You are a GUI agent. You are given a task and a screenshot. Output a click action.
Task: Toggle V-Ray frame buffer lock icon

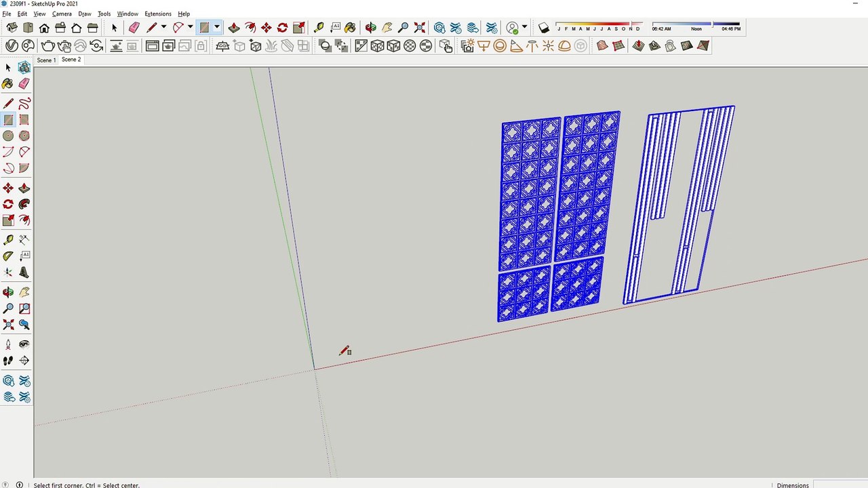click(x=201, y=45)
